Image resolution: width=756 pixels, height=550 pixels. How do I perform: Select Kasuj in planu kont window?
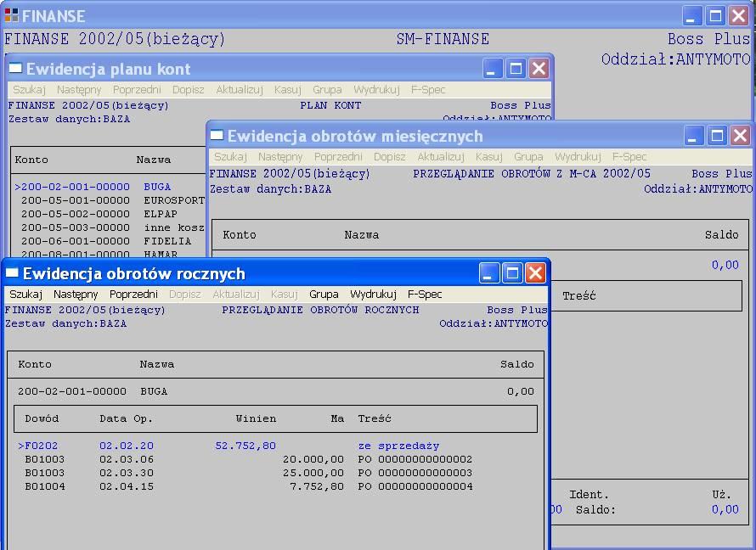click(288, 90)
